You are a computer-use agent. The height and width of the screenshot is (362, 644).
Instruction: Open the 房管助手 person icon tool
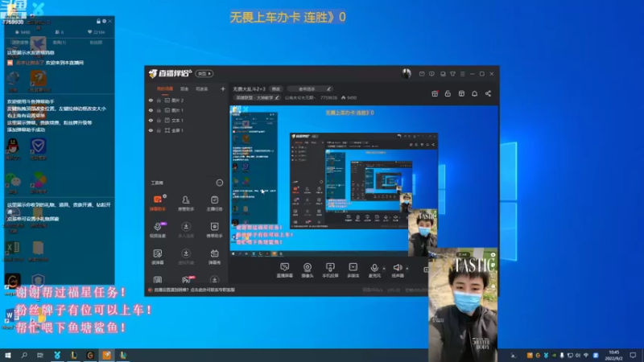186,203
